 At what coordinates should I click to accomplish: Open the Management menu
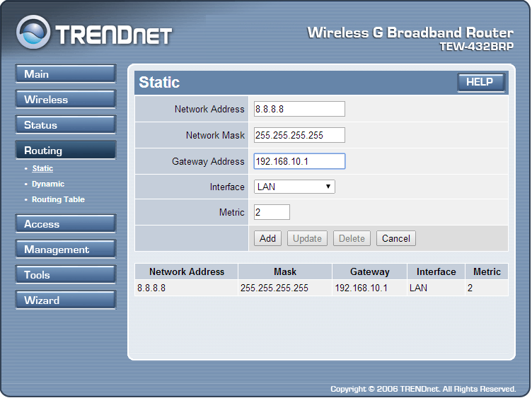[x=65, y=250]
